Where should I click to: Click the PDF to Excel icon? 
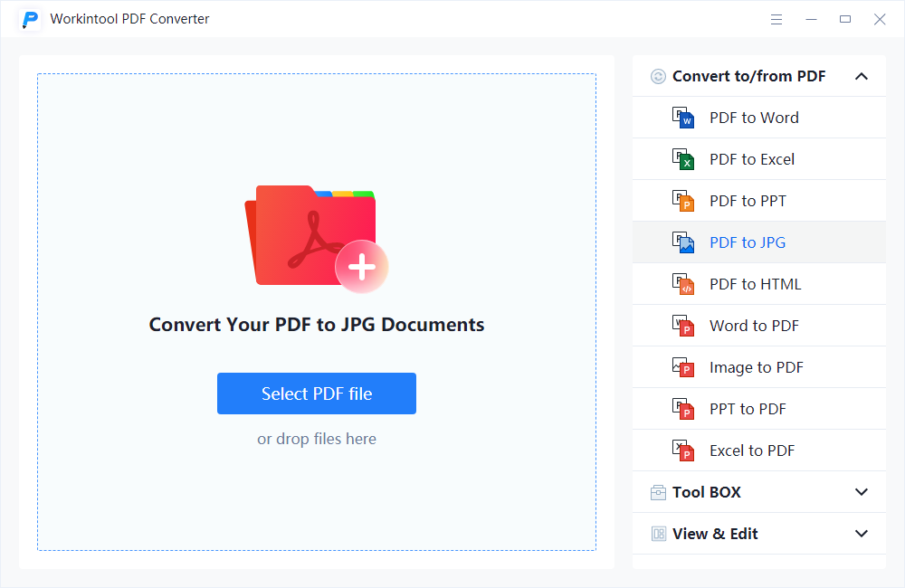click(682, 159)
